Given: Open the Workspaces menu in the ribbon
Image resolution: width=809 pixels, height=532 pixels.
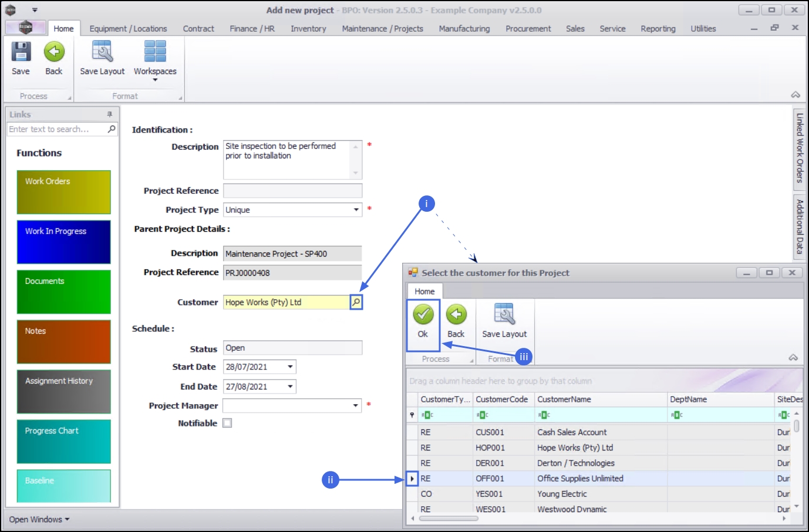Looking at the screenshot, I should point(155,60).
